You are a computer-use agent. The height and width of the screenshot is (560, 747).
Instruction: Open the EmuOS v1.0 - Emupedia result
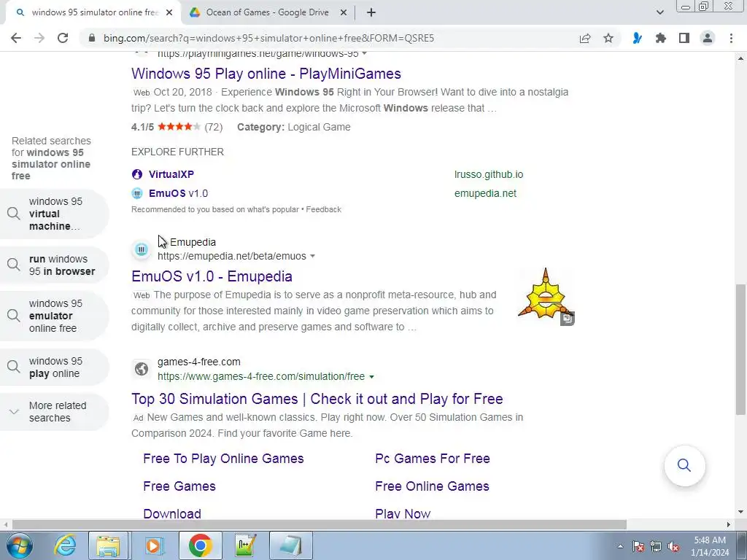click(x=212, y=276)
